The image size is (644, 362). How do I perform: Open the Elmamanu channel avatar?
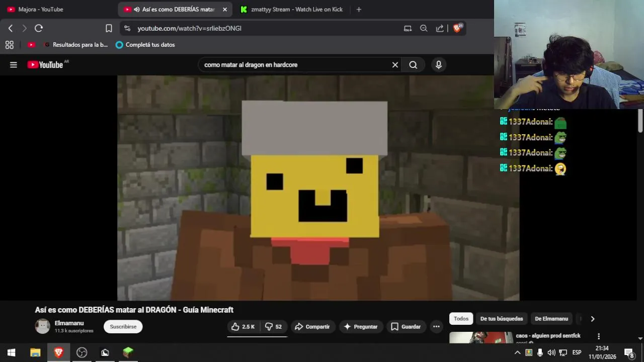point(42,326)
